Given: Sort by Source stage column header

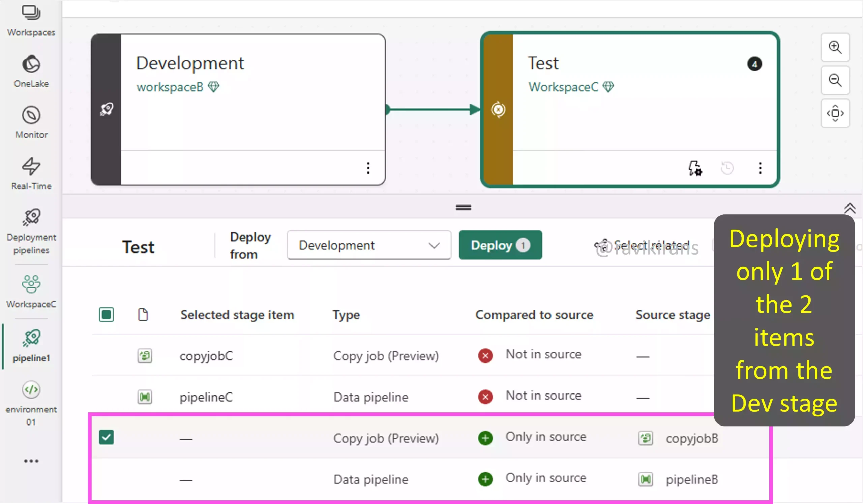Looking at the screenshot, I should click(673, 315).
